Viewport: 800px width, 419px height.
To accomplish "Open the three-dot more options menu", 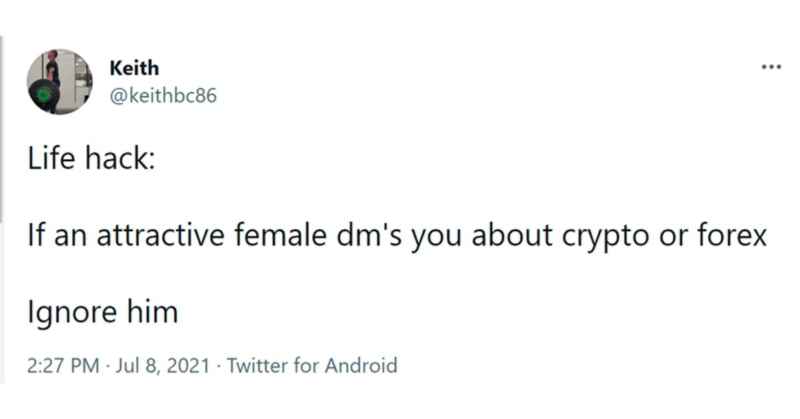I will coord(771,67).
